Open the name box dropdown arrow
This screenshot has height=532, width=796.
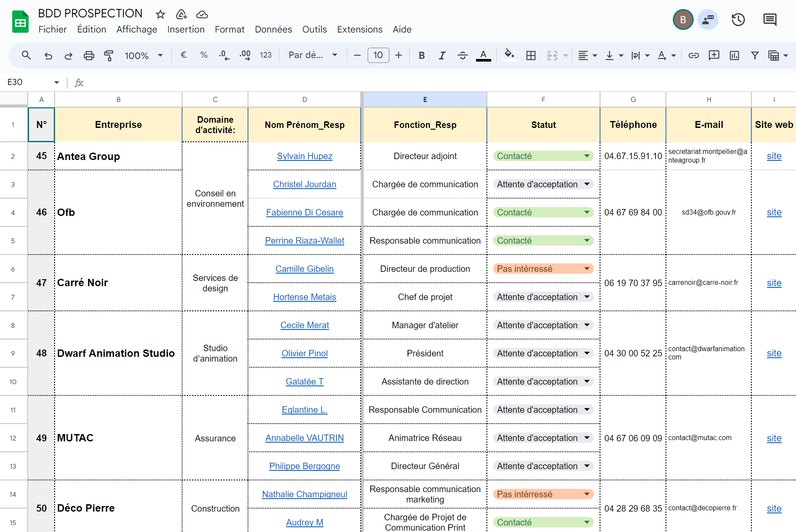(56, 82)
